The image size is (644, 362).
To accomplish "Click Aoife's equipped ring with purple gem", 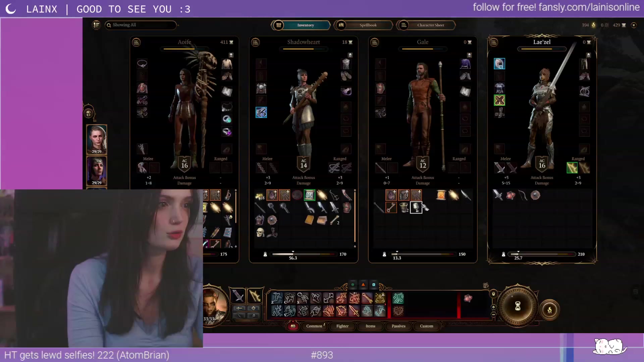I will tap(227, 131).
